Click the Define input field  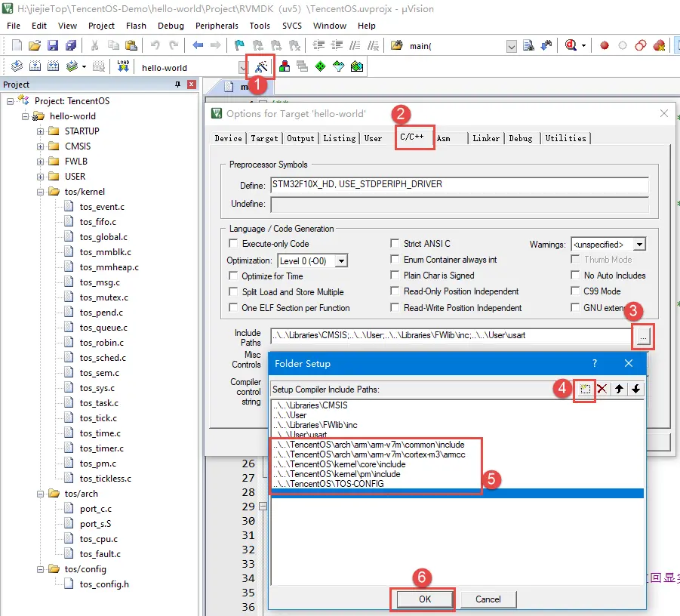pyautogui.click(x=460, y=184)
